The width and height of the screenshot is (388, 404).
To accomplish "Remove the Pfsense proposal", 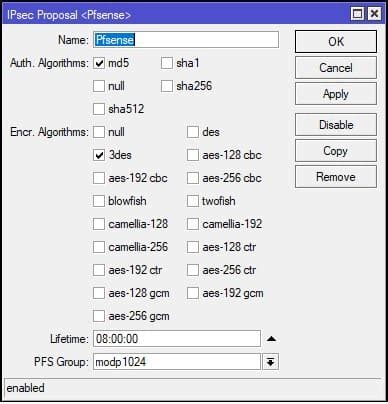I will click(x=336, y=177).
